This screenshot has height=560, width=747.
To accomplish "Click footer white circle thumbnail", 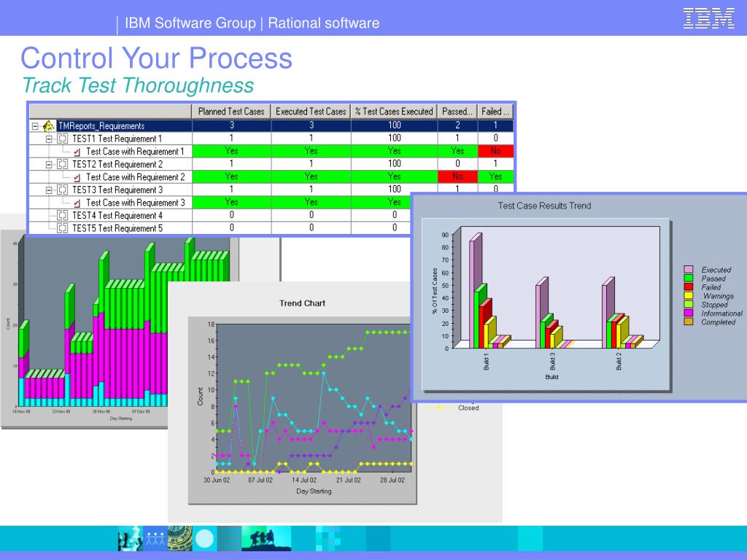I will point(204,539).
